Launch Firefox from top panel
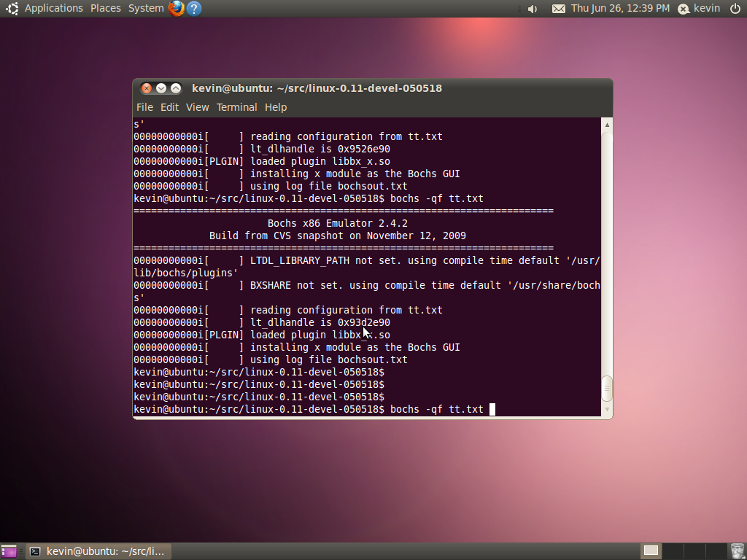Screen dimensions: 747x560 177,8
